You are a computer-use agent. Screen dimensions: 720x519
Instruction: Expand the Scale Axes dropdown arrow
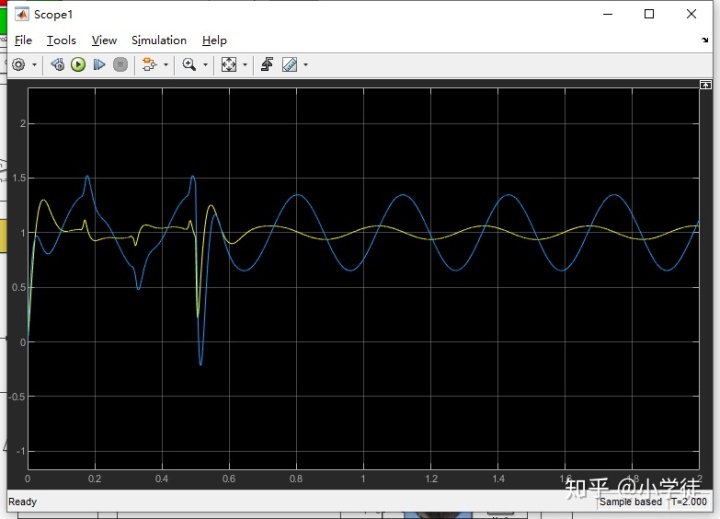(x=245, y=65)
